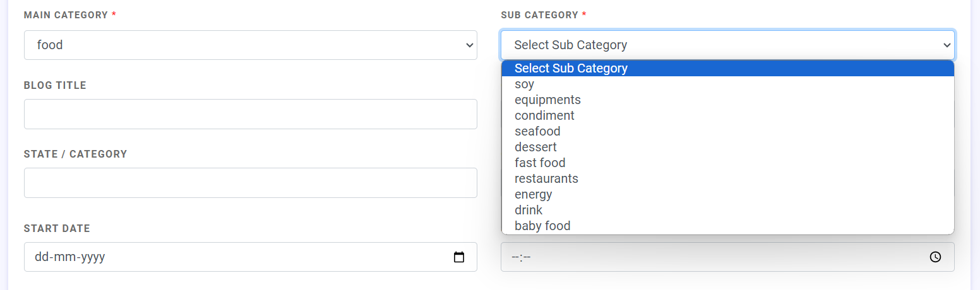The height and width of the screenshot is (290, 980).
Task: Click into the Blog Title field
Action: (x=250, y=114)
